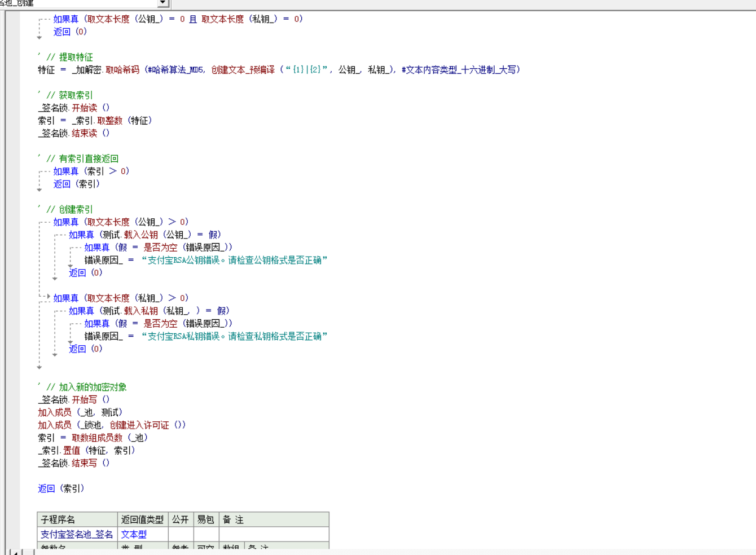Screen dimensions: 756x555
Task: Select the 支付宝RSA公钥错误 error string
Action: [x=234, y=260]
